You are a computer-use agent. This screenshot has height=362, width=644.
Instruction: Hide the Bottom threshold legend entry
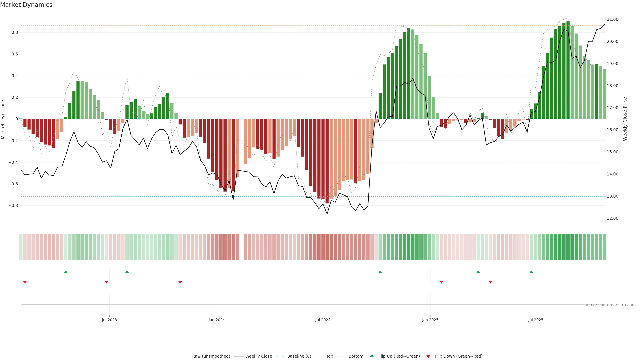[356, 356]
